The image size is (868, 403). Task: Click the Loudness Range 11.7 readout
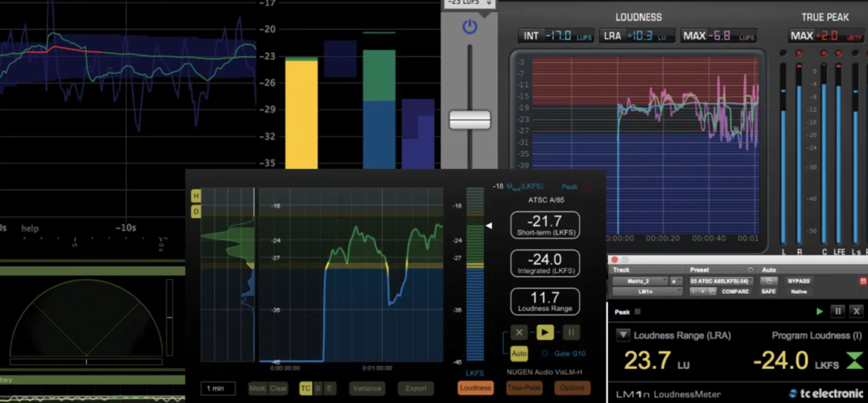point(545,301)
